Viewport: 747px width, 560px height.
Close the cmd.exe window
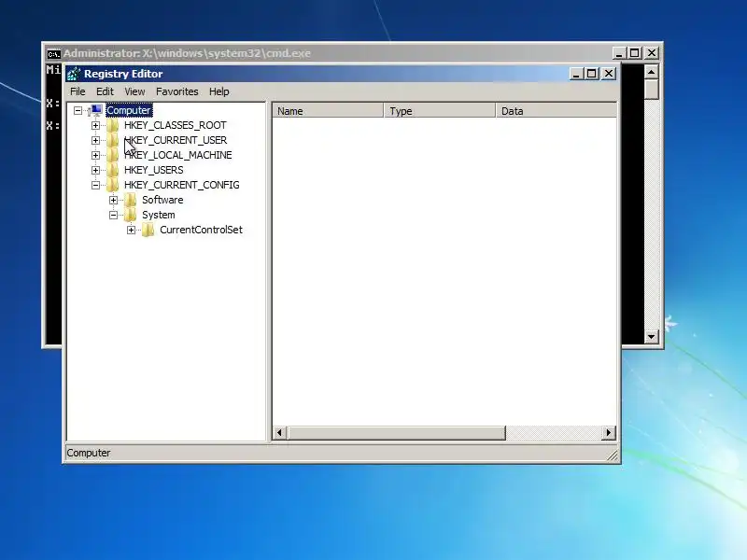pos(652,53)
